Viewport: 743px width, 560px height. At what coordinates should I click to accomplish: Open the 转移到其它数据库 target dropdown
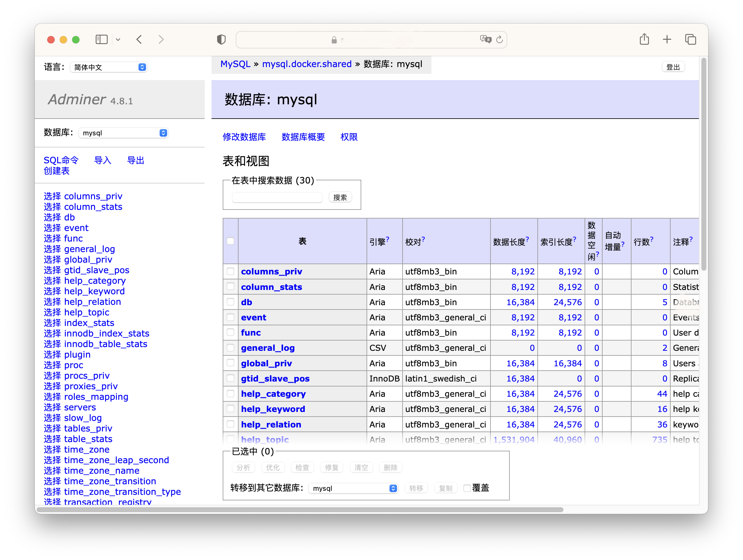click(353, 488)
